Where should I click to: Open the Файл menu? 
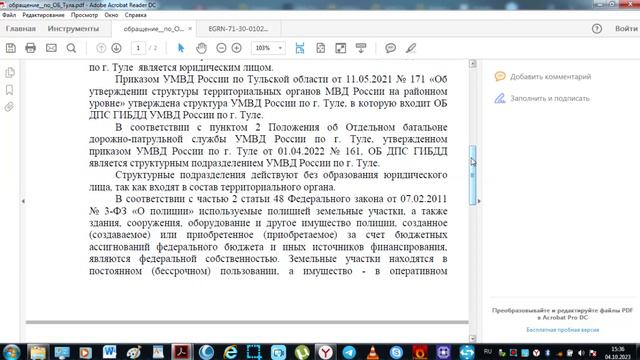9,15
